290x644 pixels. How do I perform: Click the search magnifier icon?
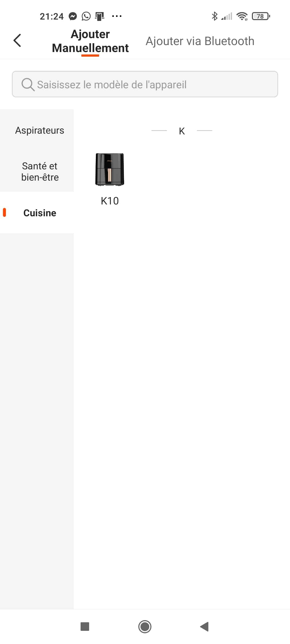[x=28, y=85]
